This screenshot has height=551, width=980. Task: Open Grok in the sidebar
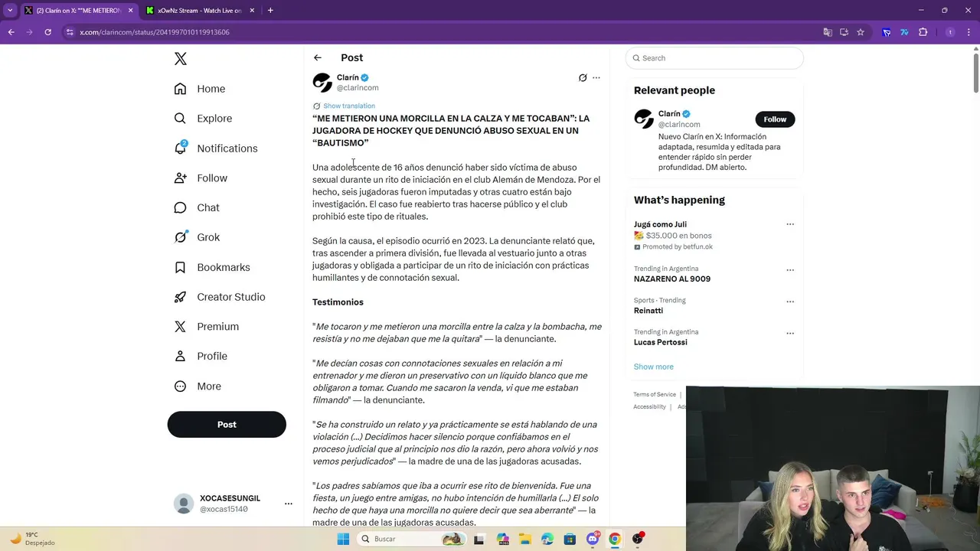tap(197, 237)
